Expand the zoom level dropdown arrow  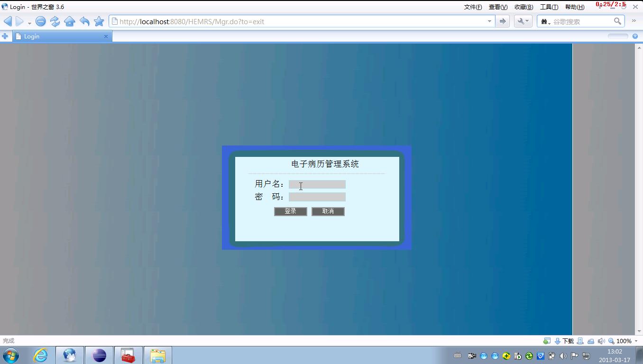pyautogui.click(x=636, y=341)
